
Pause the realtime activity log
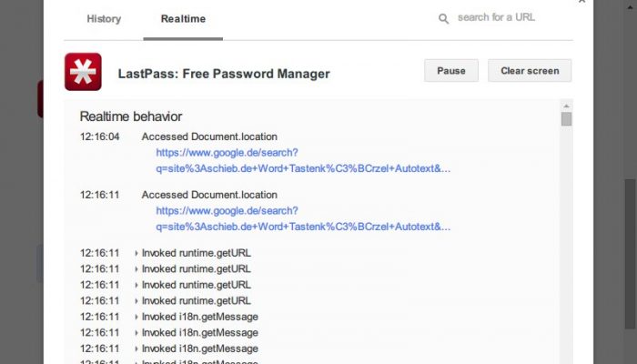tap(451, 71)
